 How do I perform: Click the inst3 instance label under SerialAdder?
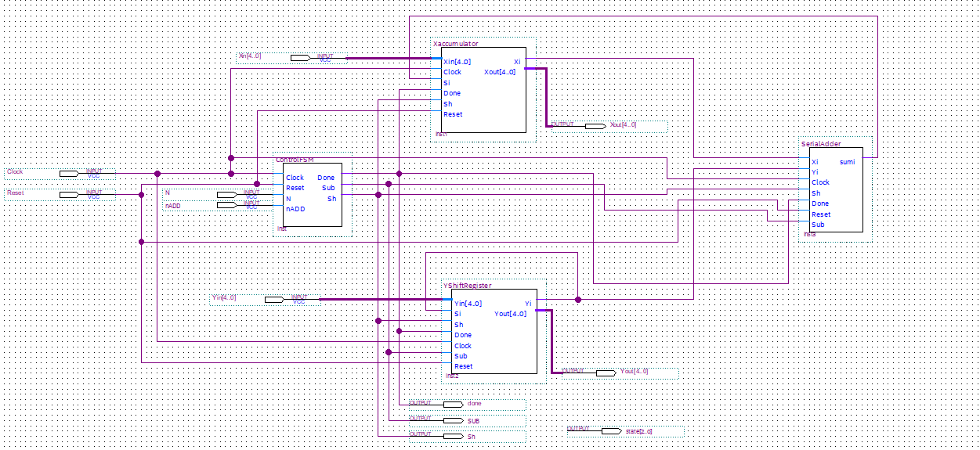[x=809, y=234]
